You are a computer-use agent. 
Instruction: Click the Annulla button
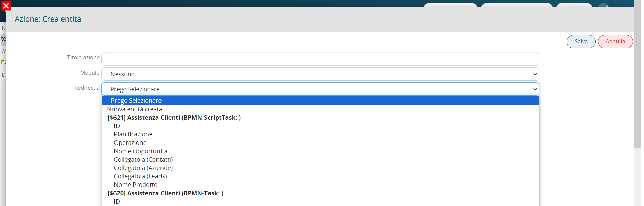coord(615,42)
